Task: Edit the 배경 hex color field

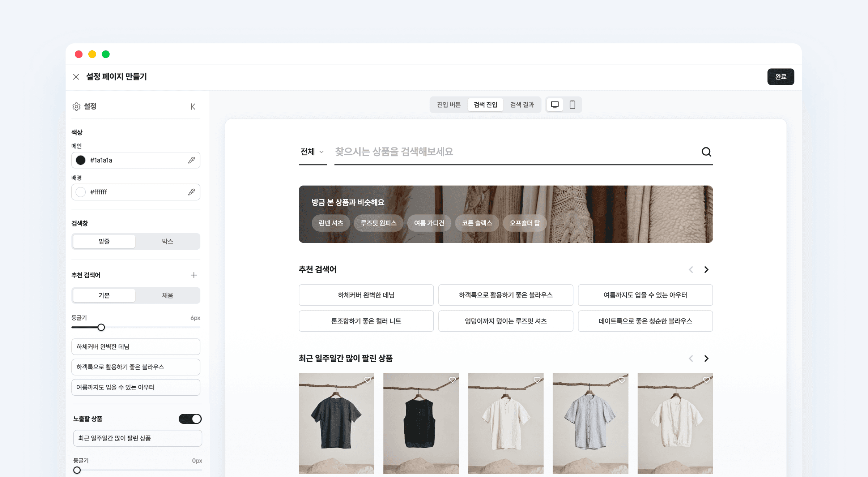Action: tap(136, 192)
